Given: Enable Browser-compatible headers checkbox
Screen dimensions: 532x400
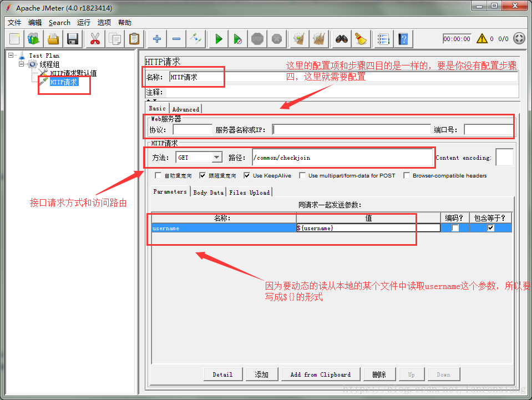Looking at the screenshot, I should point(407,175).
